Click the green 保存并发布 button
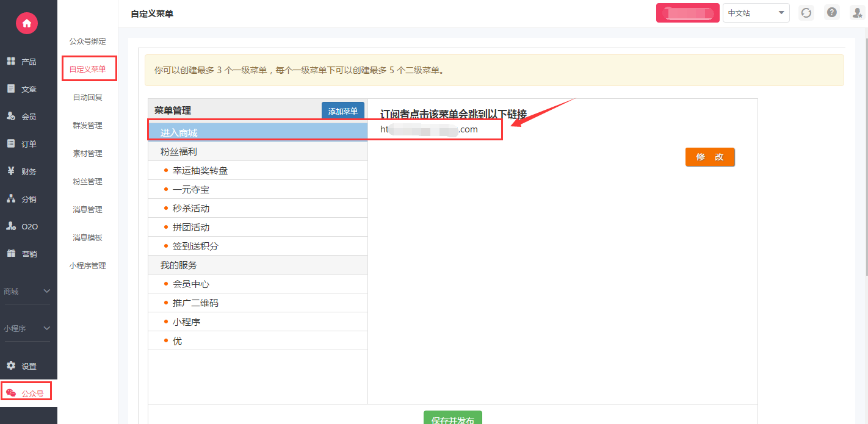The height and width of the screenshot is (424, 868). [452, 419]
